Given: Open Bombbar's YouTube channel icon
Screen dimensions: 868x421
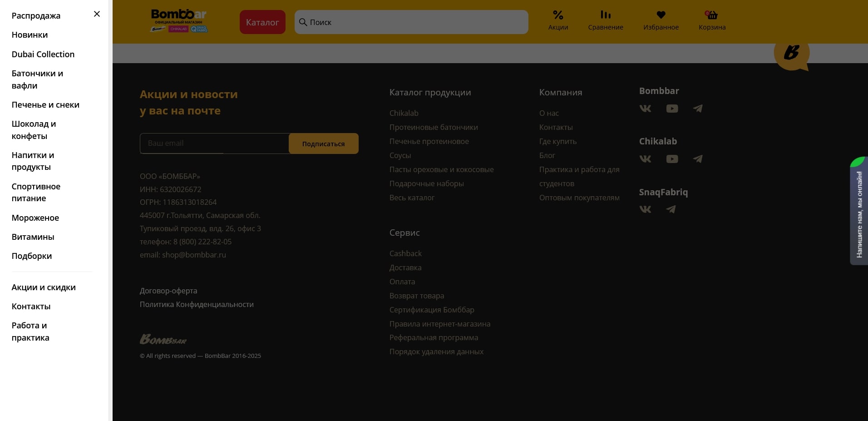Looking at the screenshot, I should (672, 109).
